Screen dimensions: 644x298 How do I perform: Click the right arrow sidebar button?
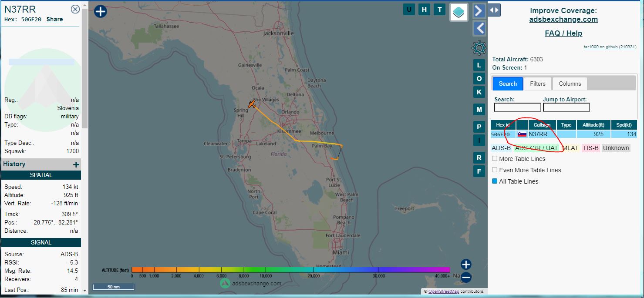pos(479,10)
